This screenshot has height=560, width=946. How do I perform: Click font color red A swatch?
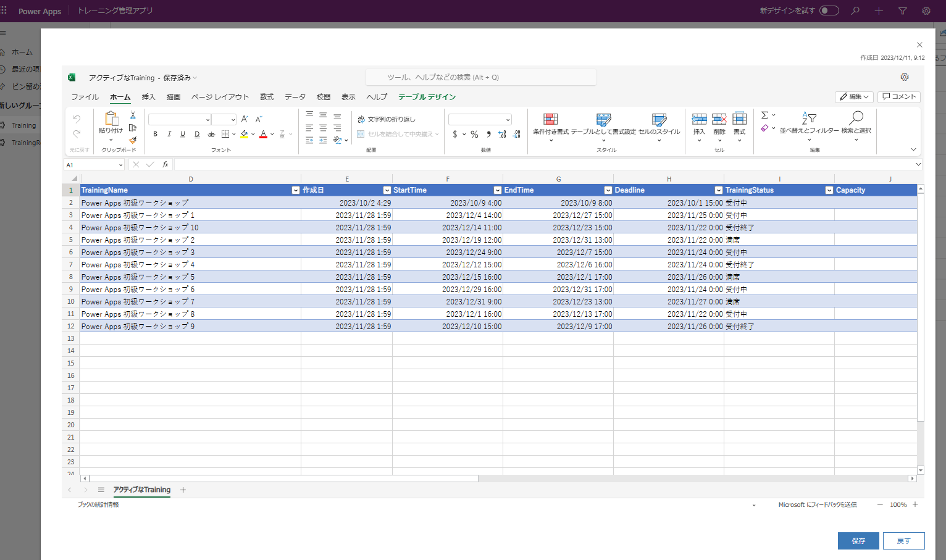click(264, 134)
